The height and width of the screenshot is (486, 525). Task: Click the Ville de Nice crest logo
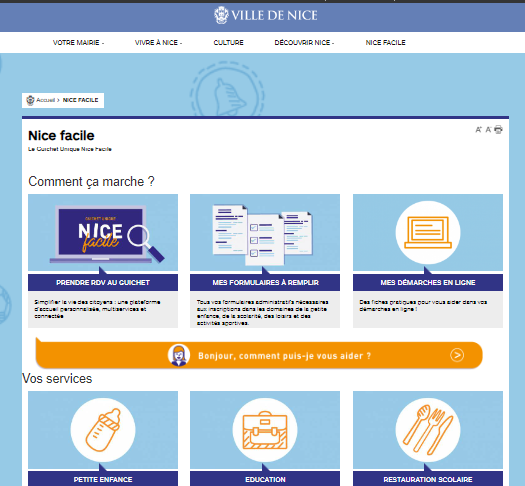tap(221, 15)
